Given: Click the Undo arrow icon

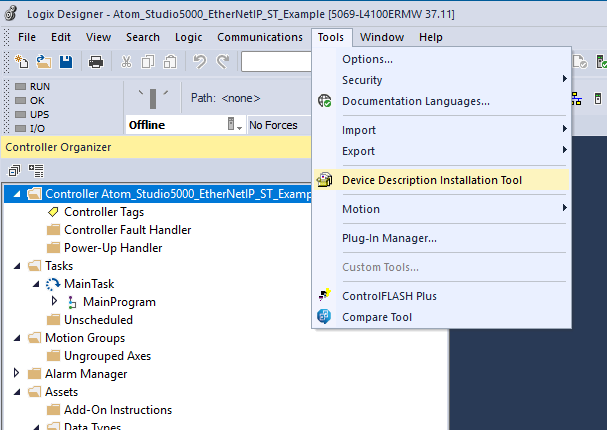Looking at the screenshot, I should pos(199,62).
